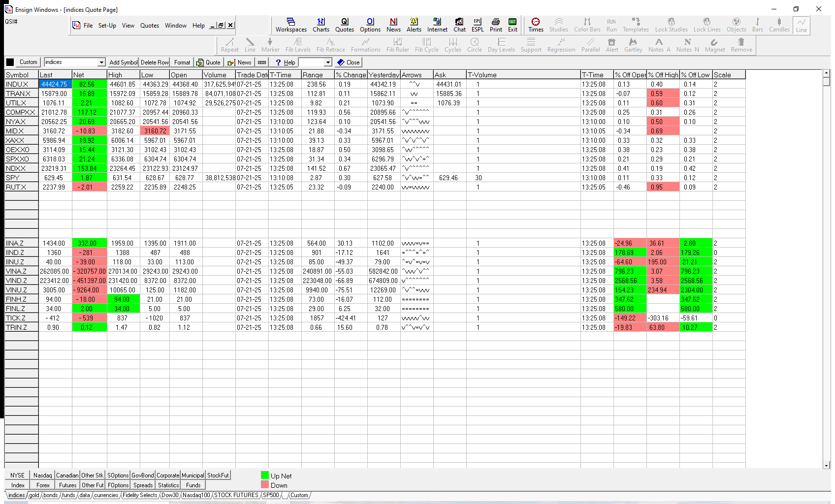Select the Statistics category button
The height and width of the screenshot is (504, 835).
(168, 485)
